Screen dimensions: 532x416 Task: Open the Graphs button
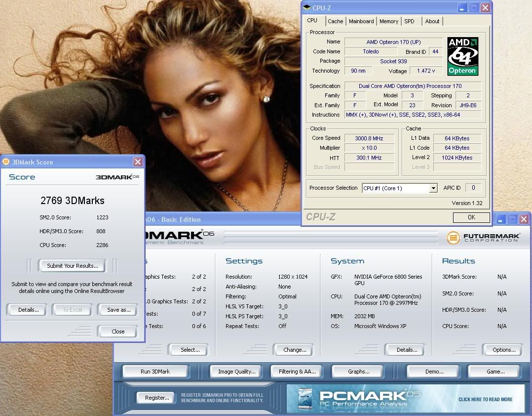click(358, 372)
